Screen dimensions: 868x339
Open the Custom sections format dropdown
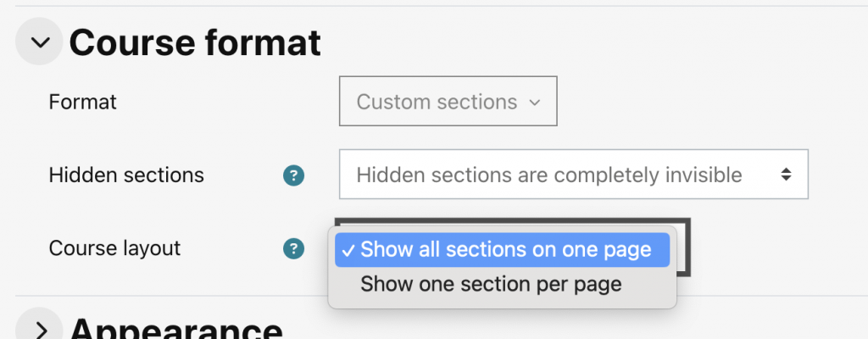click(448, 102)
